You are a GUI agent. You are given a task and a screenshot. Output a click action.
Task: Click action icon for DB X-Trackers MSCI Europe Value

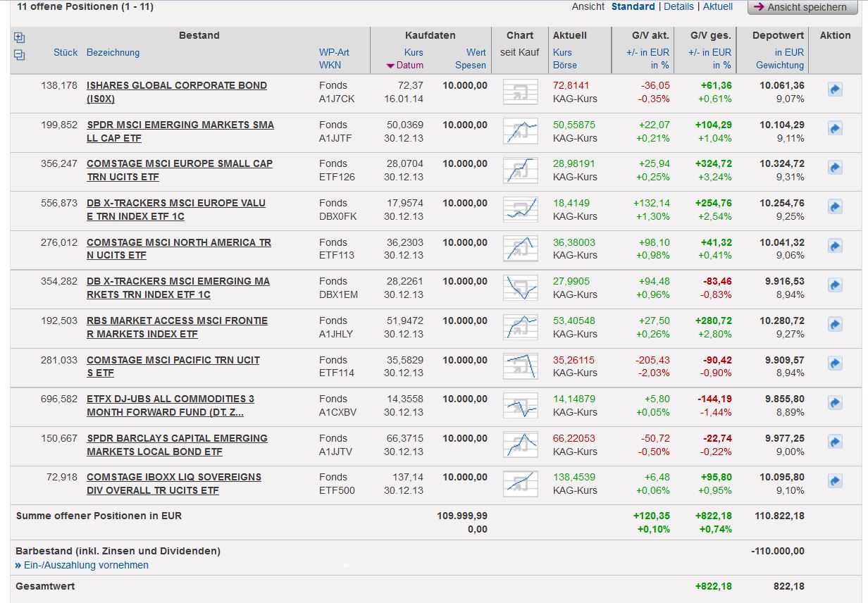point(835,207)
